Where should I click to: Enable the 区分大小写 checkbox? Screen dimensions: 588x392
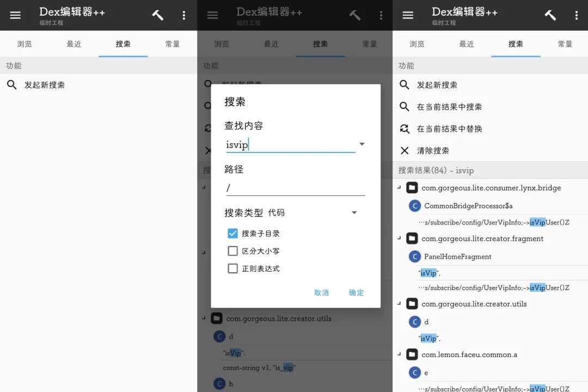tap(233, 251)
